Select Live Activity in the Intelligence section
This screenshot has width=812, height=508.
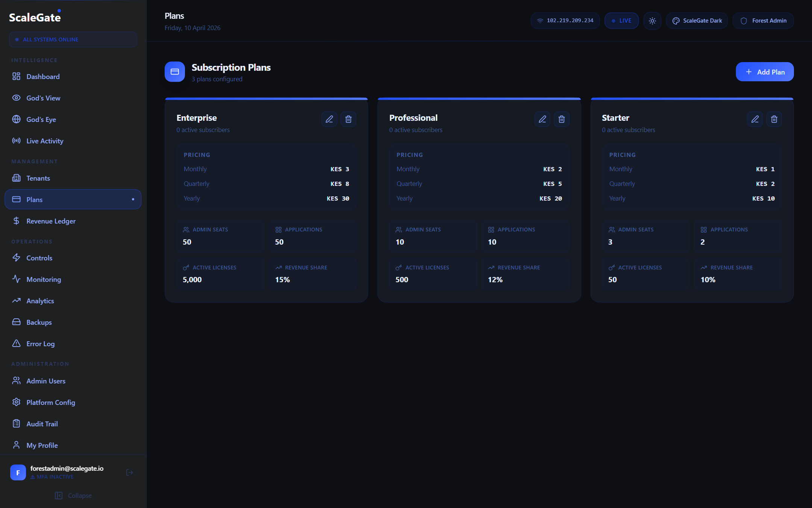click(44, 141)
